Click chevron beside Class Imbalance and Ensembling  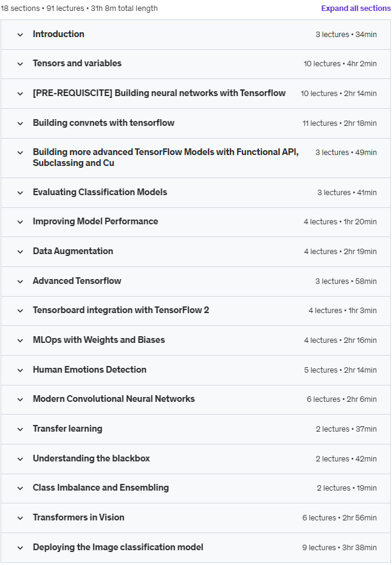click(x=20, y=488)
